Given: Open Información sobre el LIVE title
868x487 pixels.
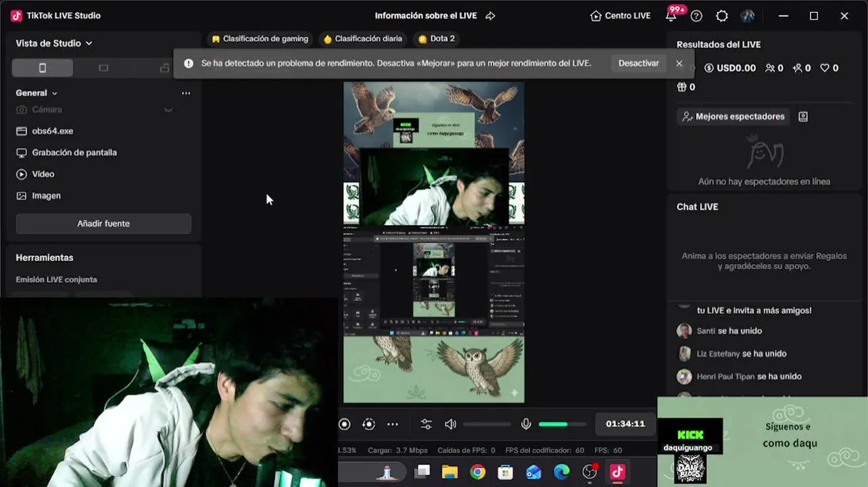Looking at the screenshot, I should tap(426, 16).
